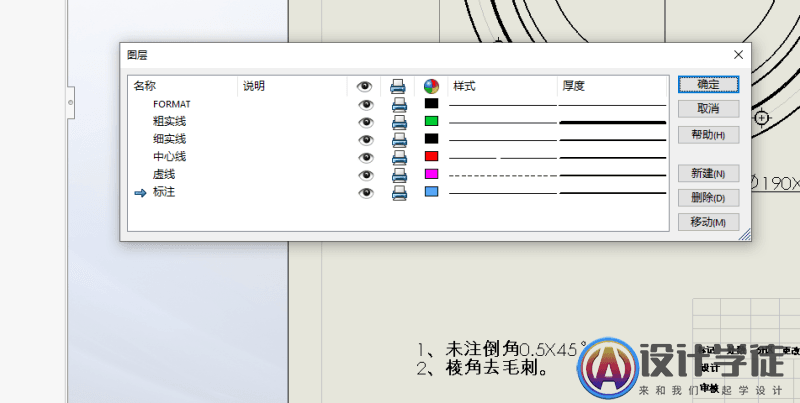Viewport: 800px width, 403px height.
Task: Change the dashed style of 虚线 layer
Action: 503,175
